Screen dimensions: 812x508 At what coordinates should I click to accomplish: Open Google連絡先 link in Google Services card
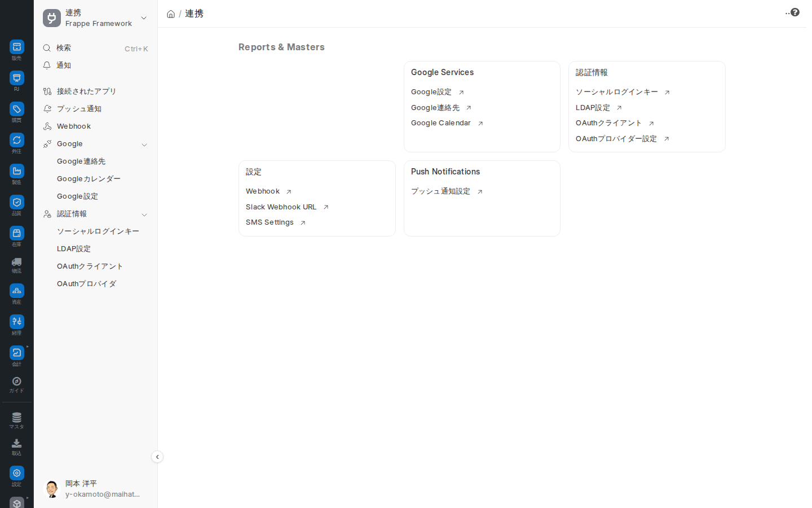(435, 108)
